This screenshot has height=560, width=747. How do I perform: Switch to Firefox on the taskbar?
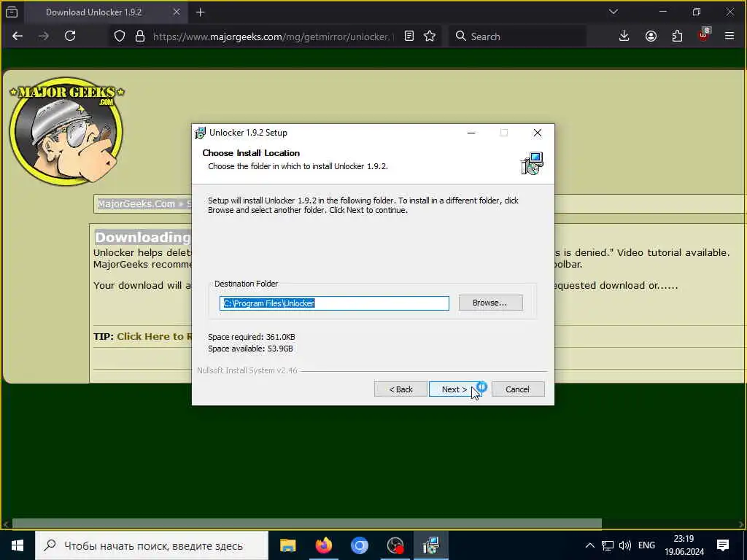click(323, 545)
